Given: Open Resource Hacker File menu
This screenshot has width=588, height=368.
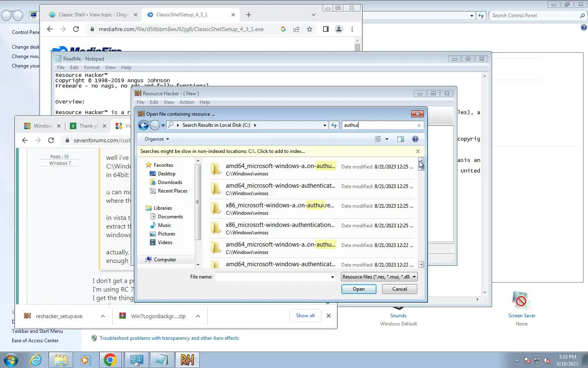Looking at the screenshot, I should click(x=140, y=102).
